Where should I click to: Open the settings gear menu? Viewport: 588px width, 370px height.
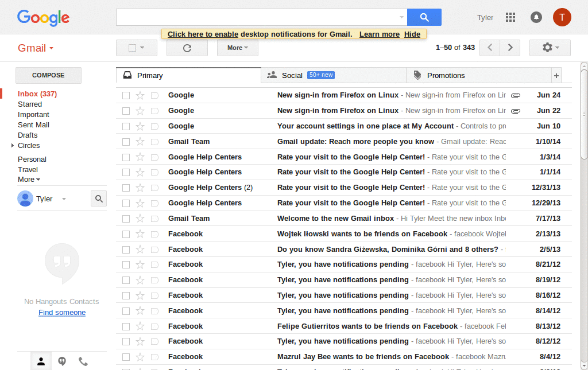550,48
